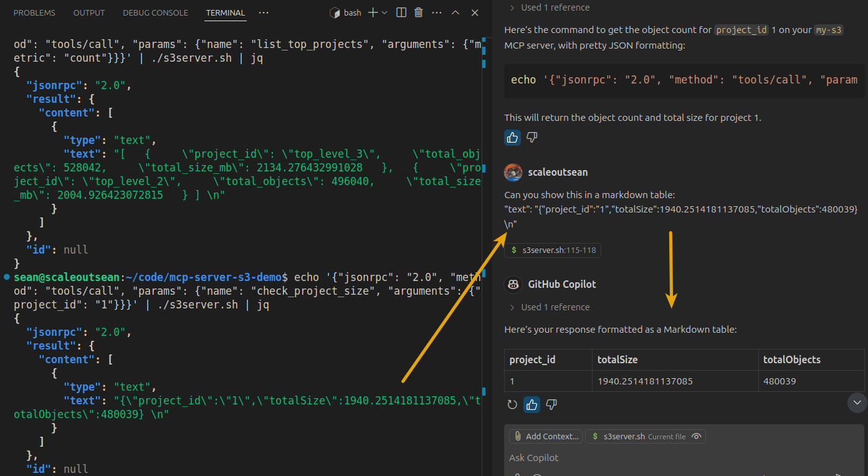The height and width of the screenshot is (476, 868).
Task: Switch to the DEBUG CONSOLE tab
Action: [155, 12]
